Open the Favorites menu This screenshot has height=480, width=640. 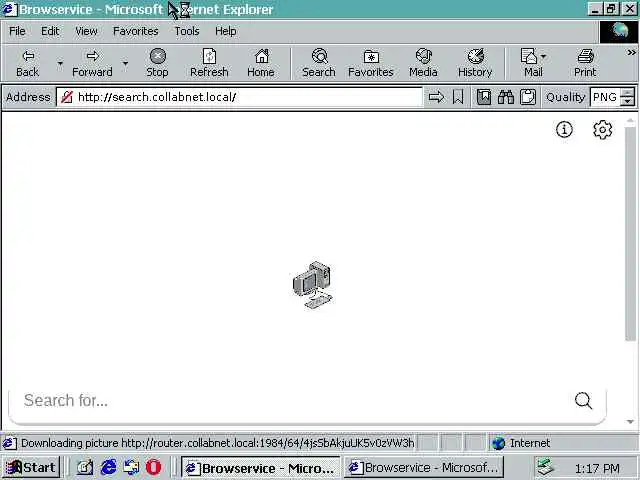coord(136,31)
